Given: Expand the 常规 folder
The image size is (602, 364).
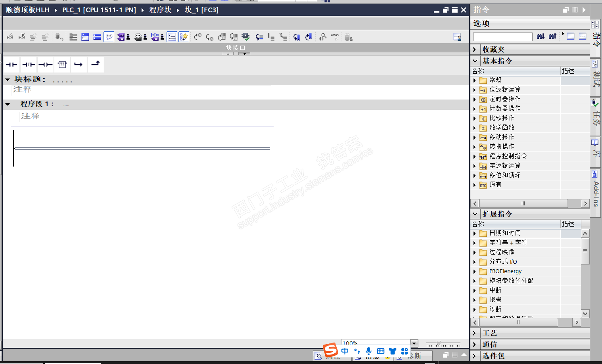Looking at the screenshot, I should click(475, 80).
